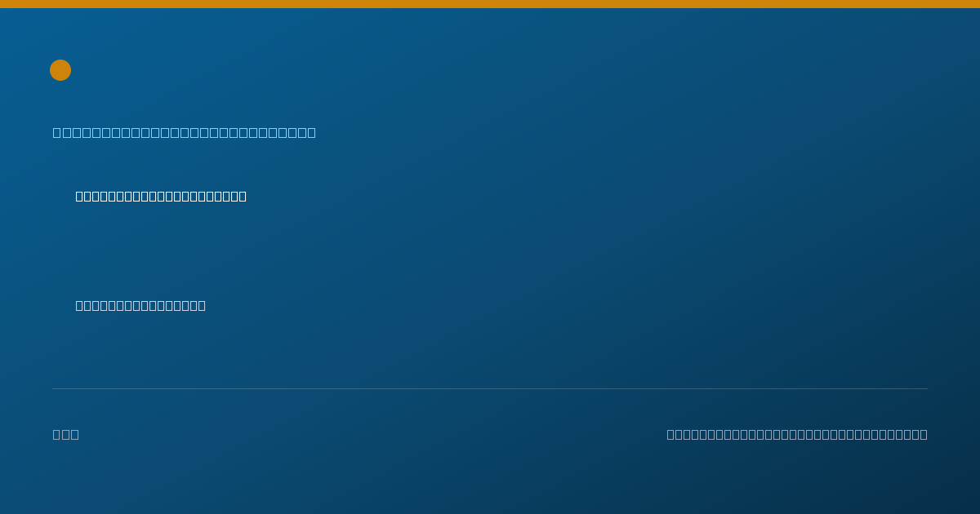Image resolution: width=980 pixels, height=514 pixels.
Task: Click the last indented bullet text above the divider
Action: [x=140, y=305]
